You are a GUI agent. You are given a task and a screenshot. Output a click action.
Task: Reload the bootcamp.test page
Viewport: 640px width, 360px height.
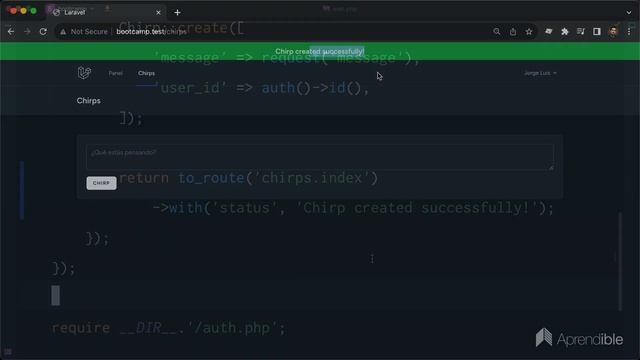tap(43, 31)
